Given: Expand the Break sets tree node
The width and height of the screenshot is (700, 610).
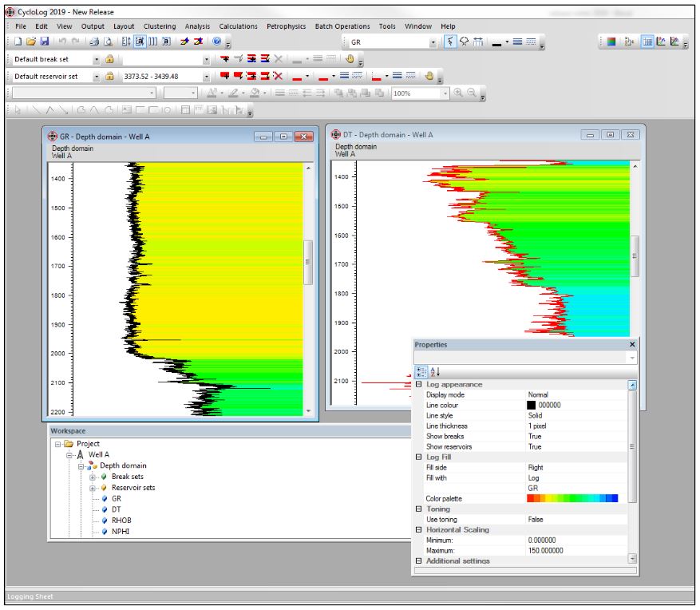Looking at the screenshot, I should tap(93, 477).
